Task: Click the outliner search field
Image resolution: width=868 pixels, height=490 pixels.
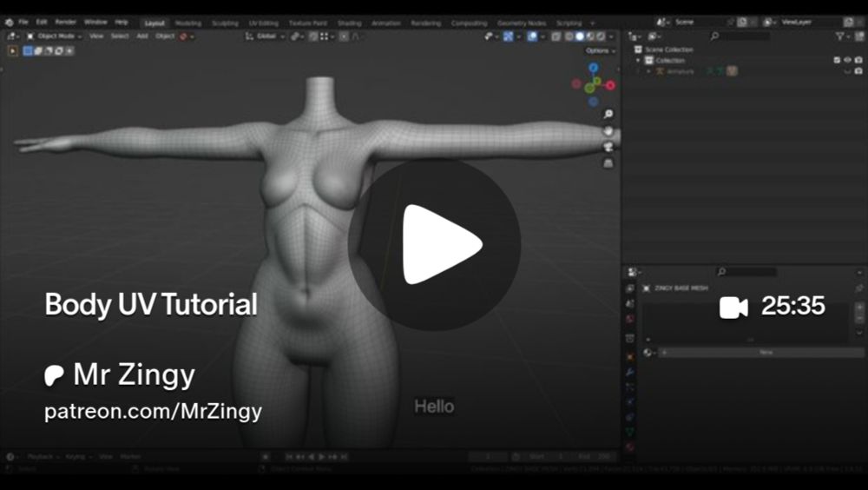Action: pyautogui.click(x=740, y=36)
